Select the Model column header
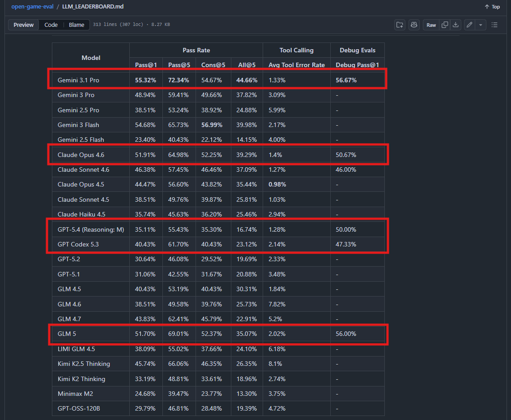This screenshot has height=420, width=511. tap(91, 58)
